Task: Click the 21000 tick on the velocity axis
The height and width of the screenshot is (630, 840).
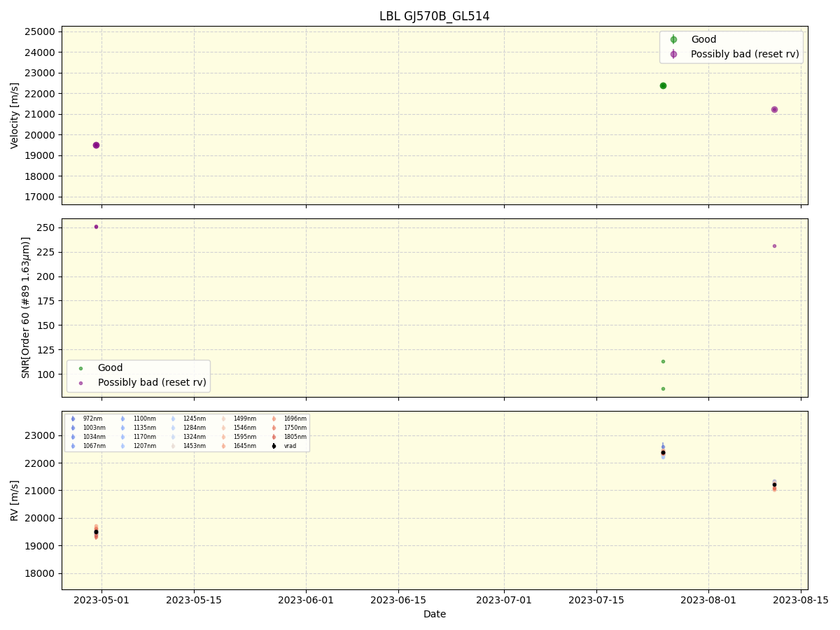Action: (x=40, y=114)
